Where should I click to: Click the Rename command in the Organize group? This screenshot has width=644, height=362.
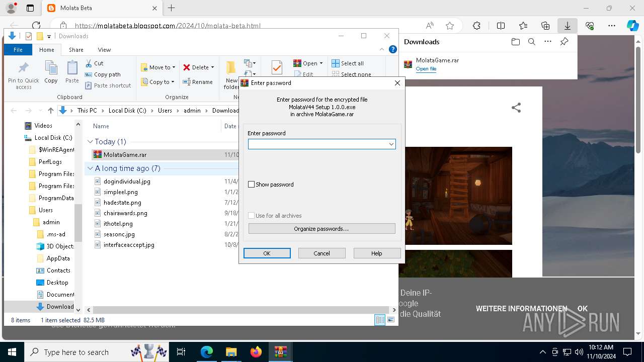click(198, 82)
